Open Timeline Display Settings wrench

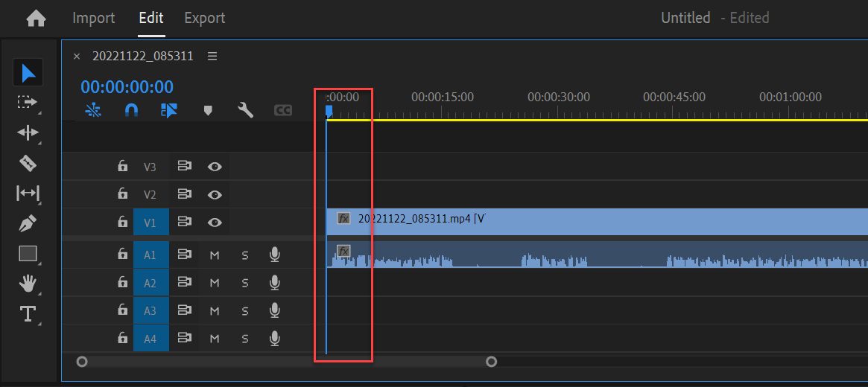click(245, 111)
